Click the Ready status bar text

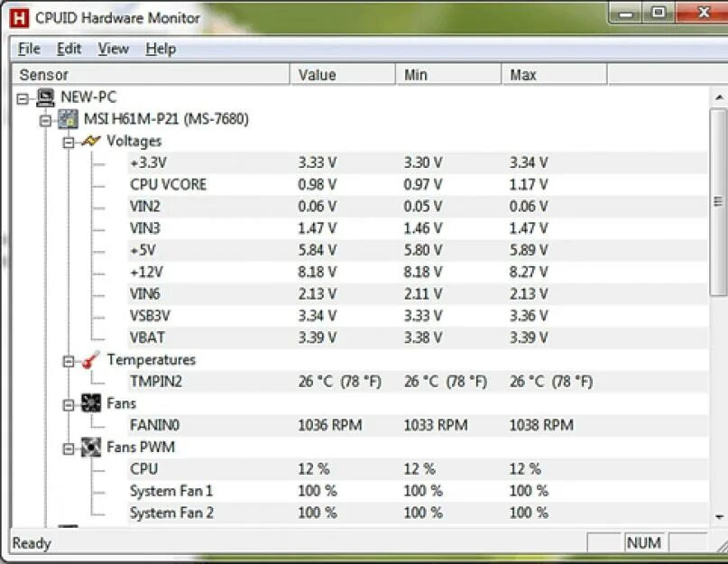32,543
